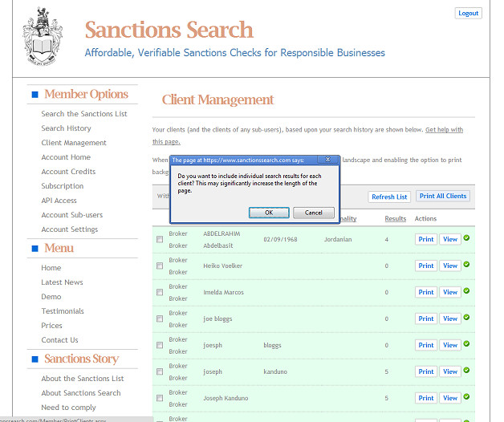Viewport: 504px width, 422px height.
Task: View the capitalized Joseph Kanduno client
Action: (450, 398)
